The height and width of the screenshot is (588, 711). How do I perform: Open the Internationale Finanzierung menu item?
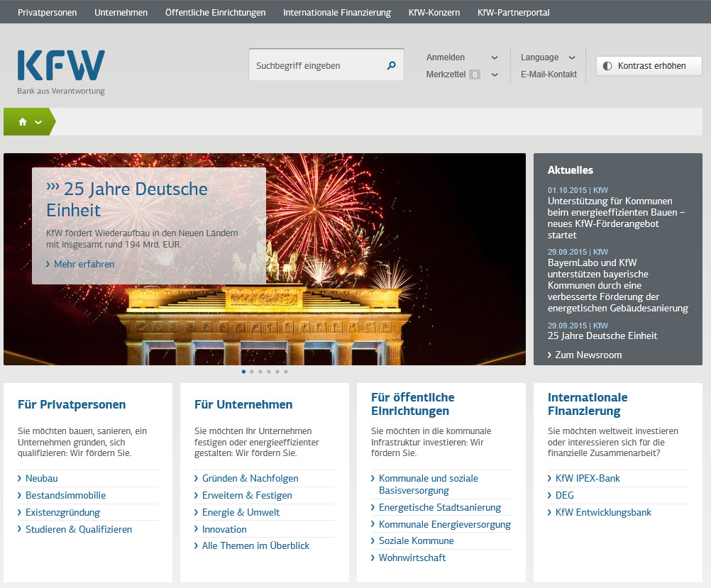tap(336, 12)
